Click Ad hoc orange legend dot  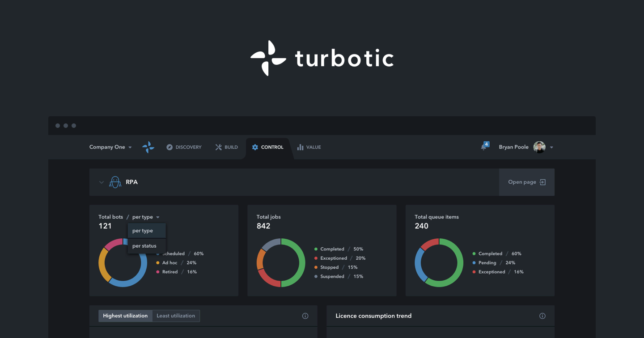(158, 263)
